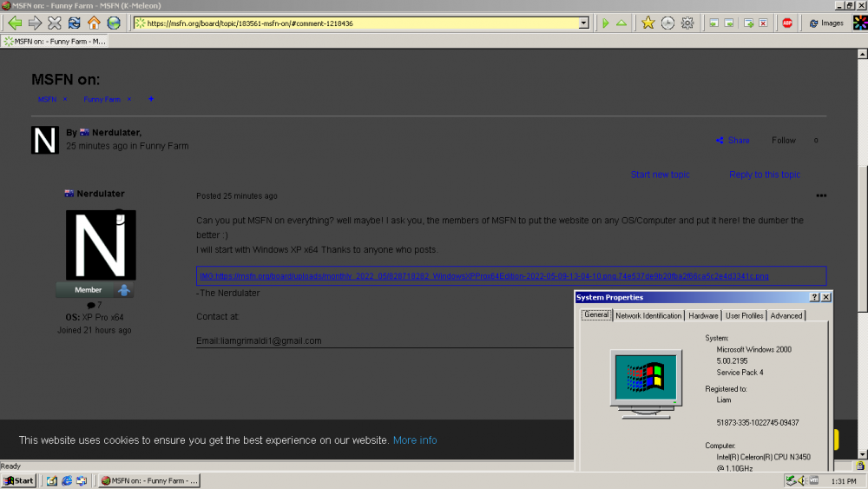Switch to the Hardware tab
The height and width of the screenshot is (489, 868).
(x=703, y=316)
